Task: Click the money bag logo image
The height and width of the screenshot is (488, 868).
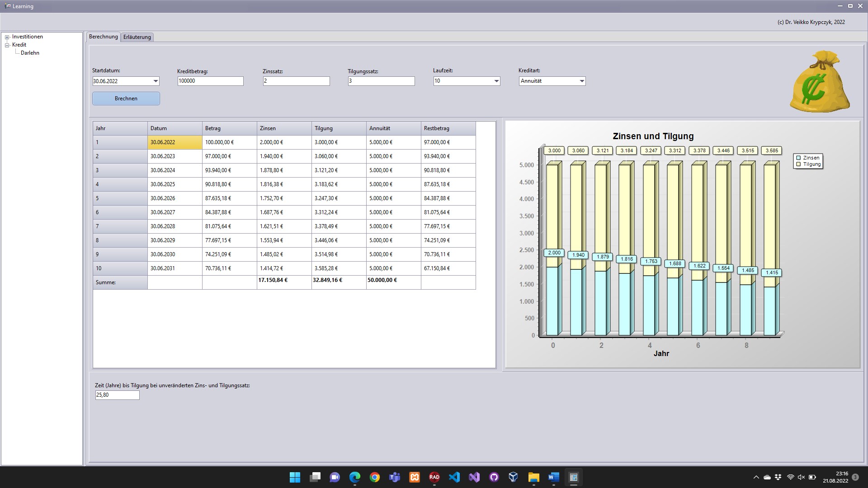Action: [820, 82]
